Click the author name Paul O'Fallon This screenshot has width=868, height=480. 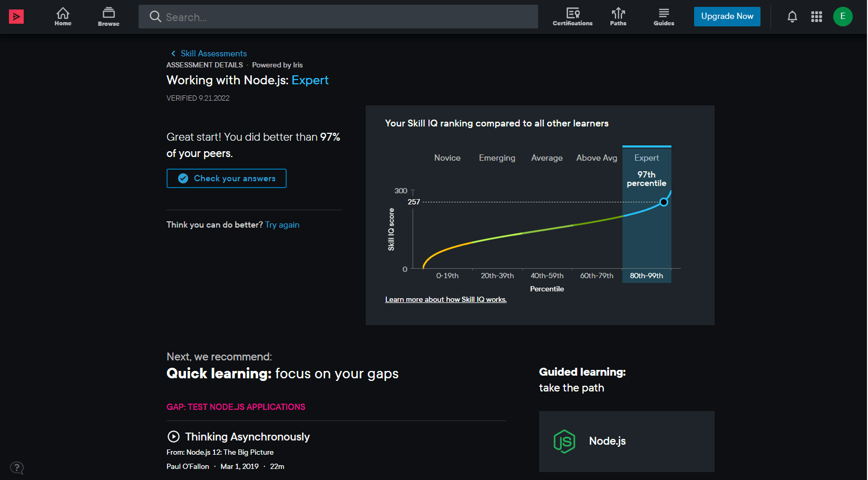188,466
